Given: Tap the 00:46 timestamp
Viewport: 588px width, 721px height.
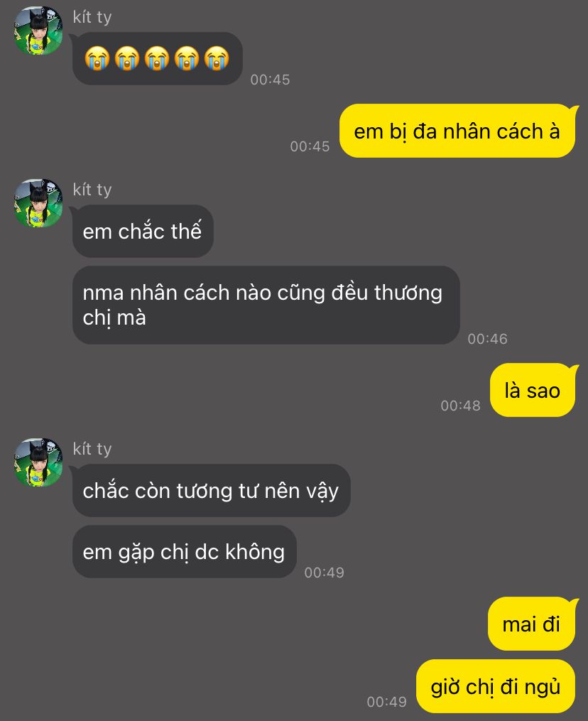Looking at the screenshot, I should (487, 339).
